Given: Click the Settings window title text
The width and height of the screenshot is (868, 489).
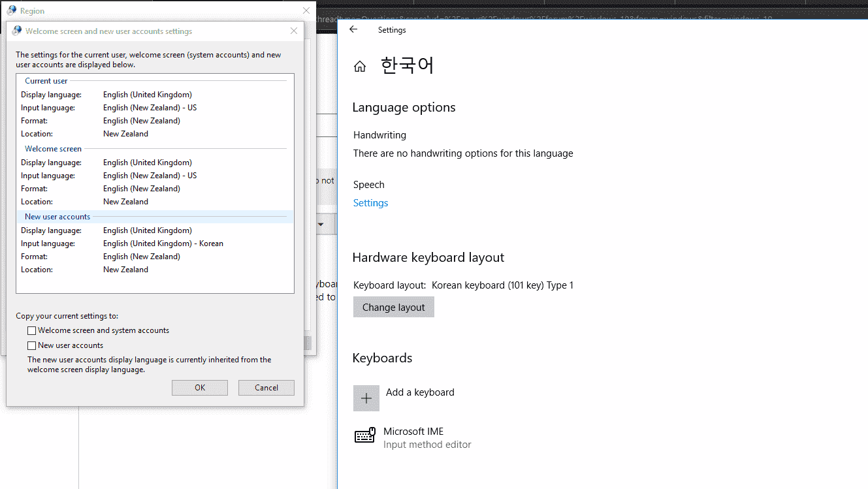Looking at the screenshot, I should point(392,30).
